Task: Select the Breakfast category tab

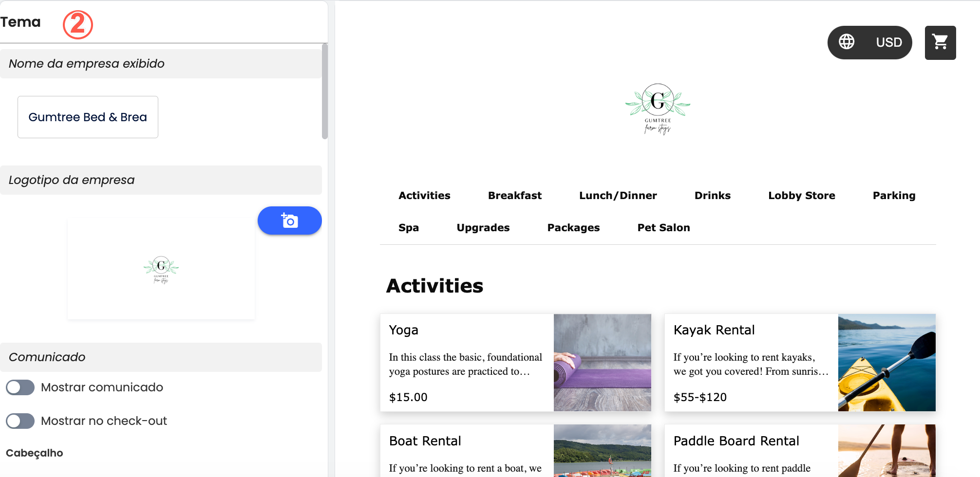Action: (x=515, y=196)
